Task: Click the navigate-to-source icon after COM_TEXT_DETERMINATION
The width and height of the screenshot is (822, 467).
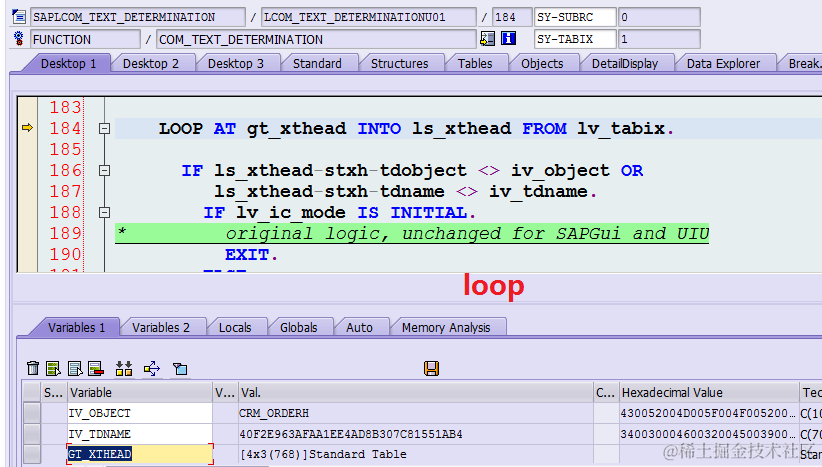Action: 488,38
